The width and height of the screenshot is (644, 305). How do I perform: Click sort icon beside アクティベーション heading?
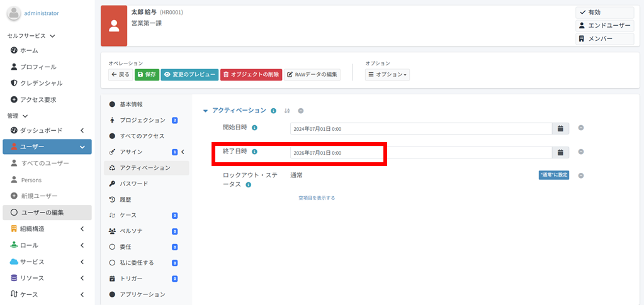point(287,111)
